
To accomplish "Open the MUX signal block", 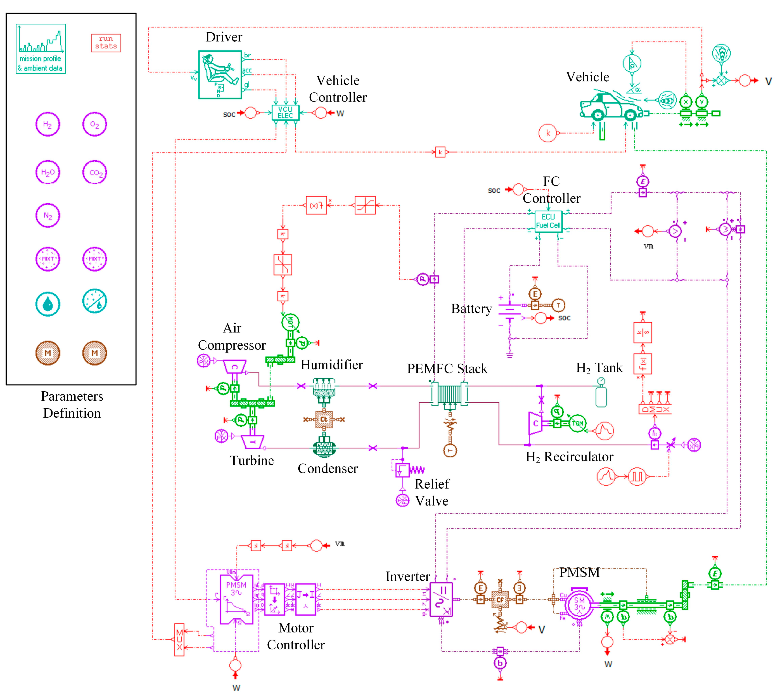I will point(179,640).
